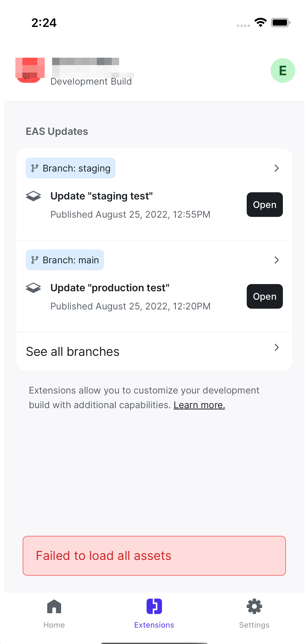
Task: Expand the main branch chevron
Action: coord(276,260)
